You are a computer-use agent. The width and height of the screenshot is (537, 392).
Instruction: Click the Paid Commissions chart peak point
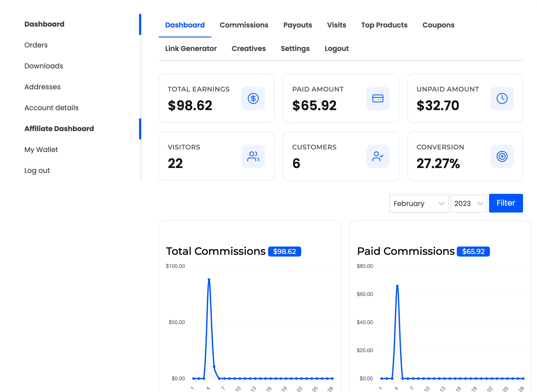(x=397, y=286)
